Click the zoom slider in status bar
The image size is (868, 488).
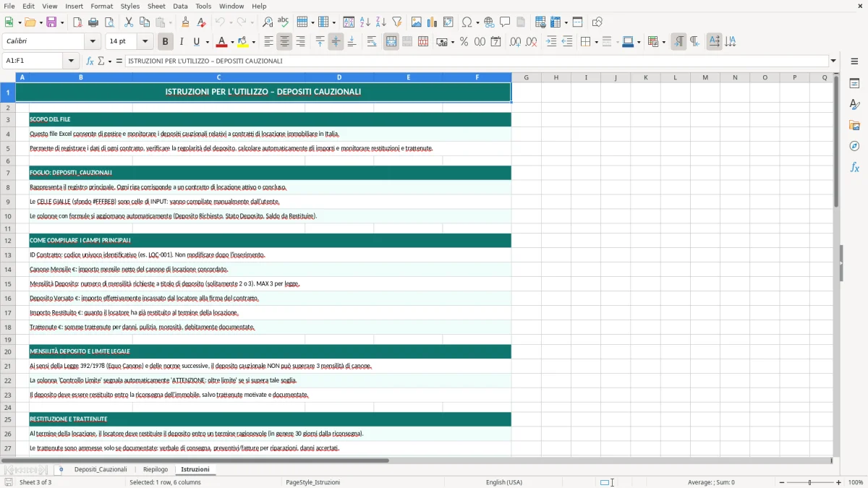coord(809,482)
